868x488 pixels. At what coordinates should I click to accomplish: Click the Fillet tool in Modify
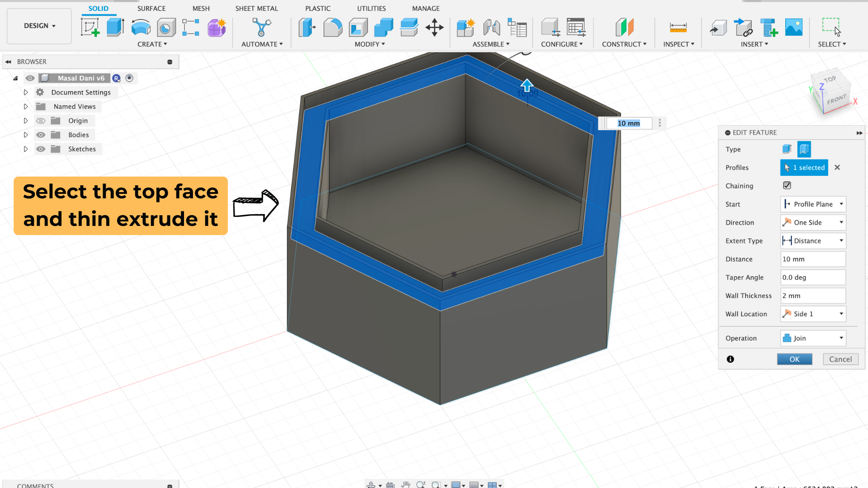point(333,28)
